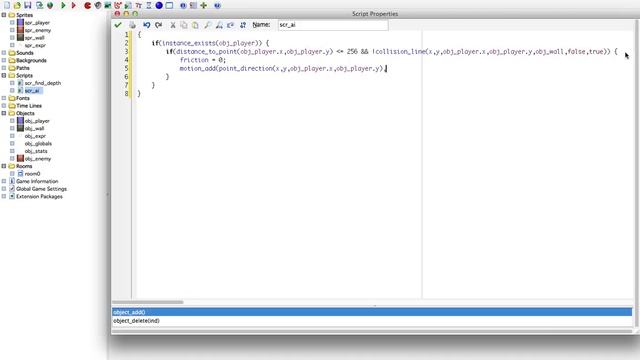This screenshot has width=640, height=360.
Task: Open Global Game Settings tree entry
Action: coord(41,189)
